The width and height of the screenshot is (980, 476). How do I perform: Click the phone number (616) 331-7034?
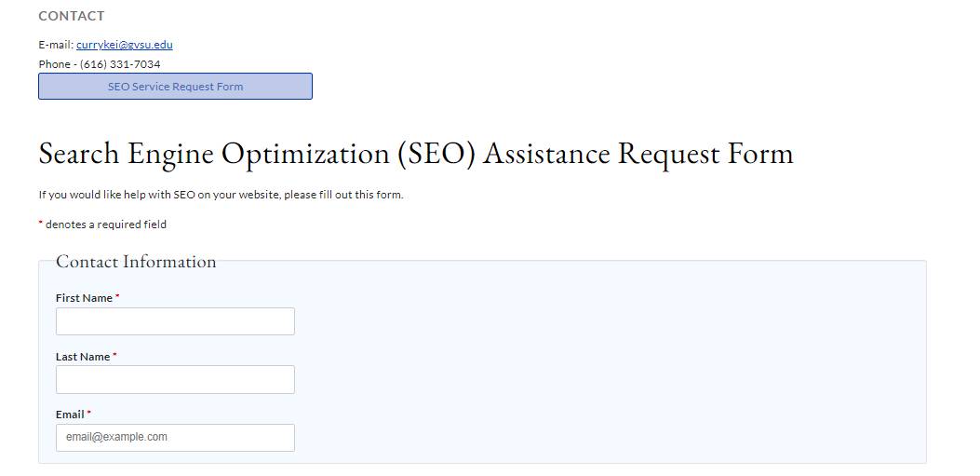click(x=120, y=64)
